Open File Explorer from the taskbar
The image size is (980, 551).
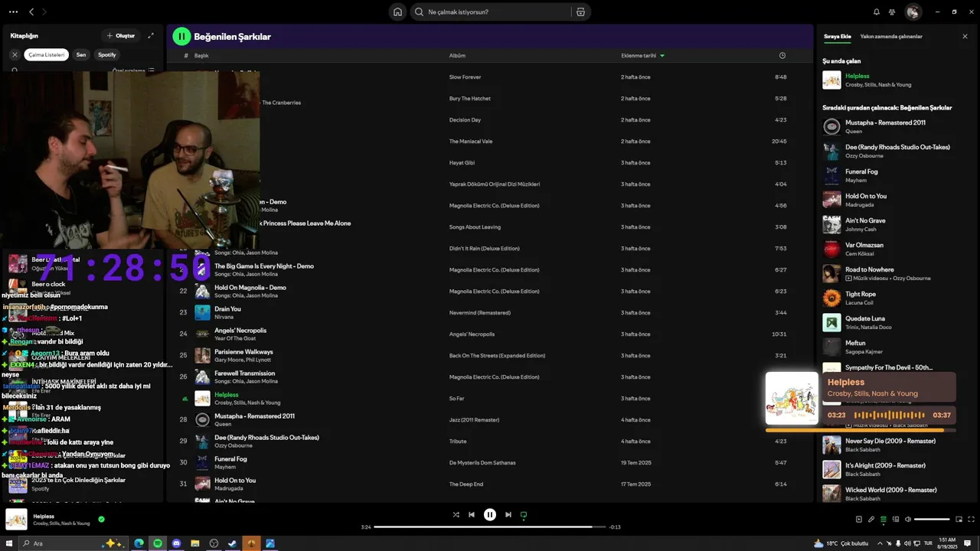pos(195,543)
